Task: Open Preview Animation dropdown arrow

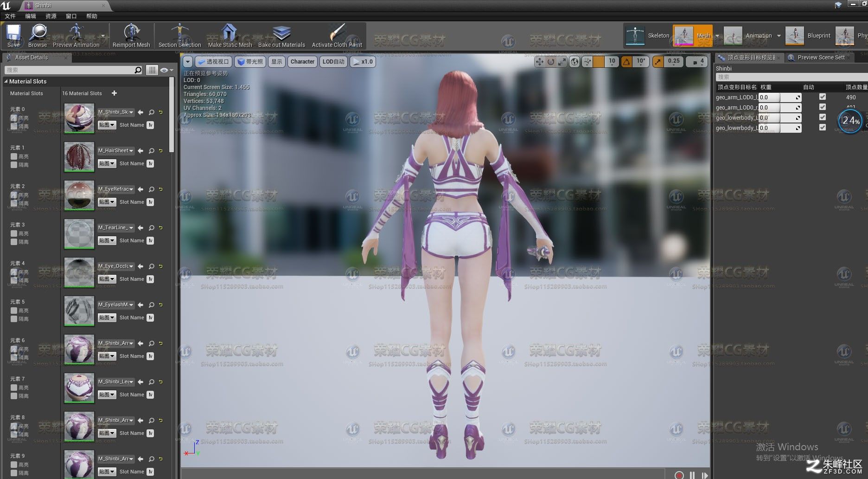Action: [x=103, y=36]
